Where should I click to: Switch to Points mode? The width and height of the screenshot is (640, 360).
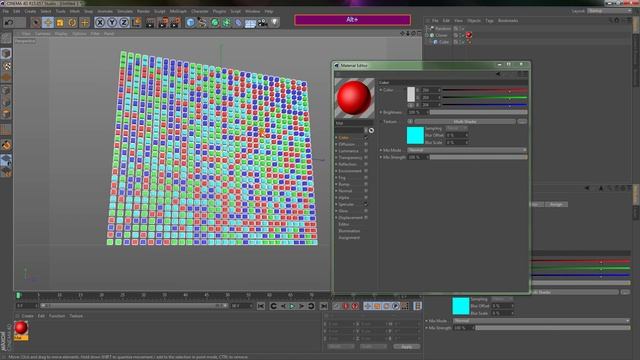point(6,90)
